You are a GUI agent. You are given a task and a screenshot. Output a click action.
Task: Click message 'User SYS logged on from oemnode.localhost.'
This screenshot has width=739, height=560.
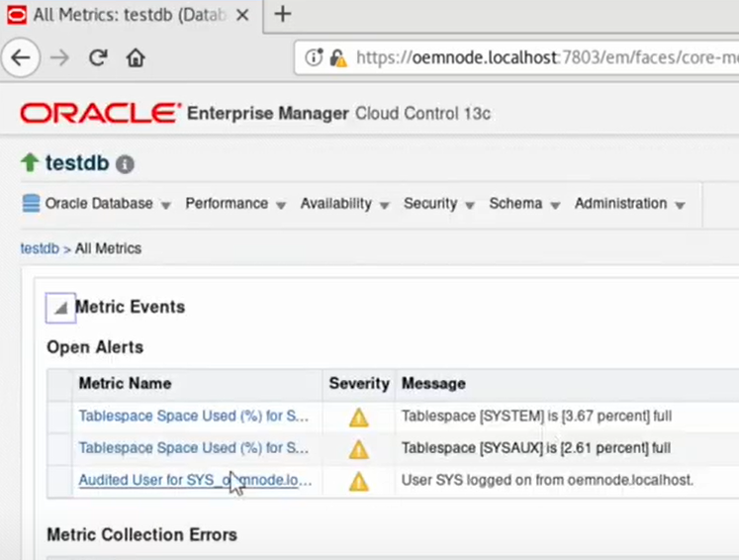547,480
